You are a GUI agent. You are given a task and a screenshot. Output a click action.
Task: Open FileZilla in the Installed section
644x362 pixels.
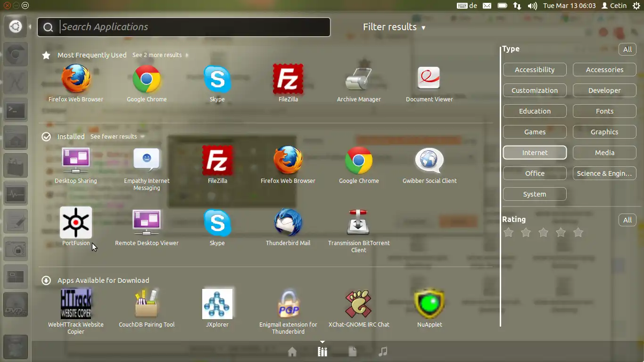(x=217, y=165)
